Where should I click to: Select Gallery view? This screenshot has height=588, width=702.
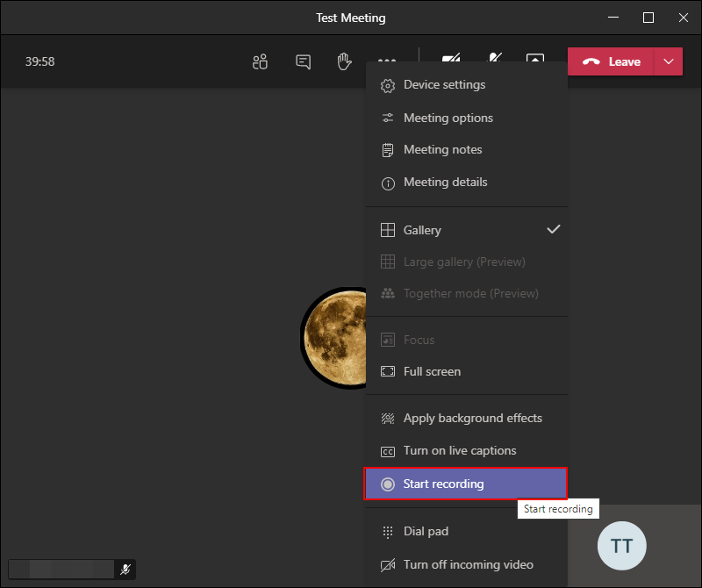pyautogui.click(x=467, y=230)
